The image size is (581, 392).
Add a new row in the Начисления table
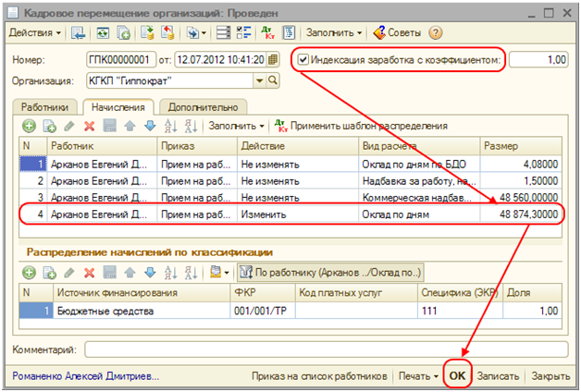[x=29, y=126]
